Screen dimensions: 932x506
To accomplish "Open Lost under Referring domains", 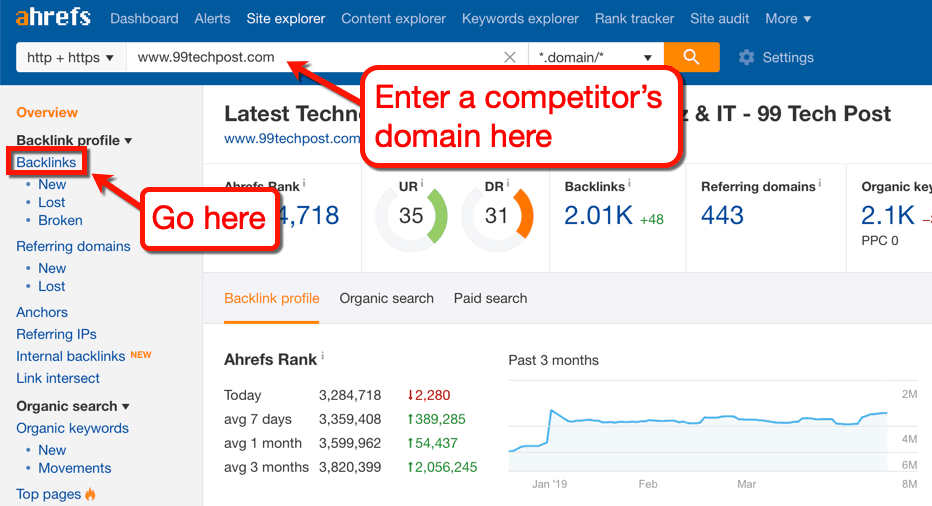I will 52,286.
